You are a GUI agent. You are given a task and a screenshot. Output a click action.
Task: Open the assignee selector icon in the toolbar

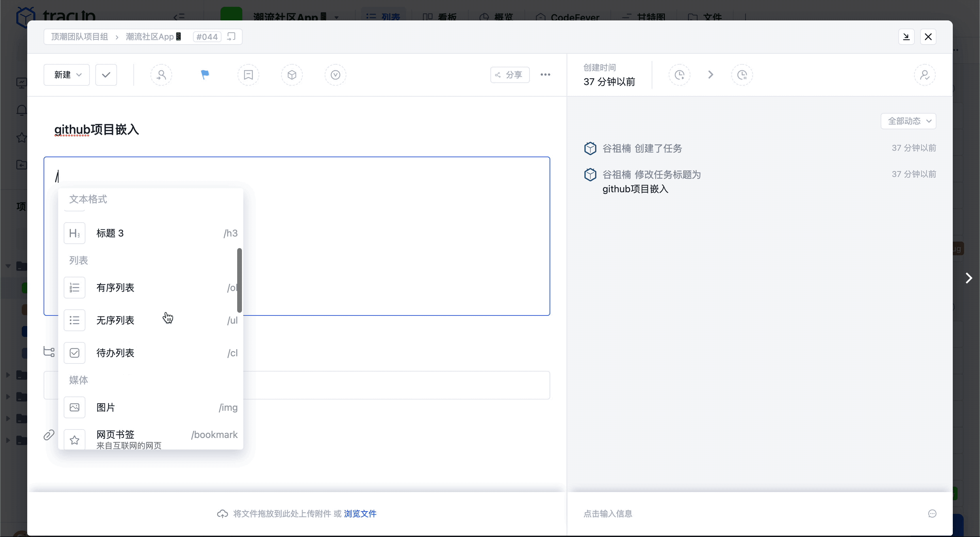tap(161, 75)
